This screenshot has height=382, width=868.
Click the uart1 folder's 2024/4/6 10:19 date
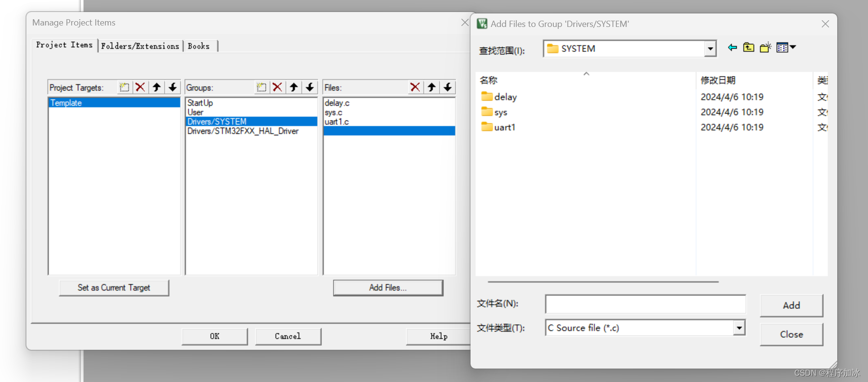coord(732,127)
